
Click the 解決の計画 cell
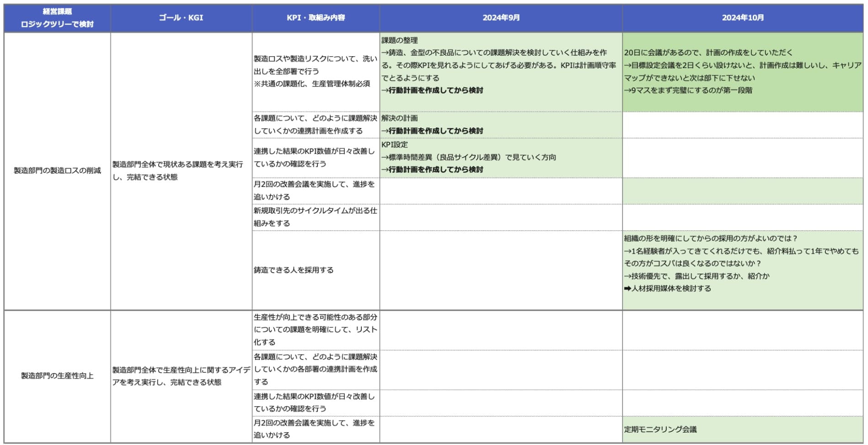tap(501, 125)
